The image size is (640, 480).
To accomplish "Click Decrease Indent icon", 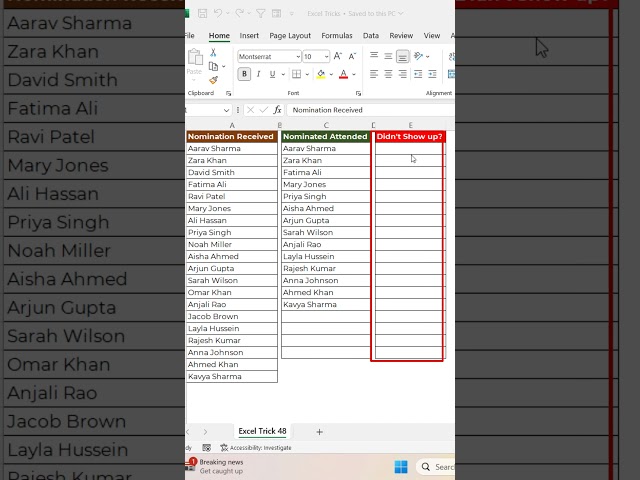I will pyautogui.click(x=418, y=74).
